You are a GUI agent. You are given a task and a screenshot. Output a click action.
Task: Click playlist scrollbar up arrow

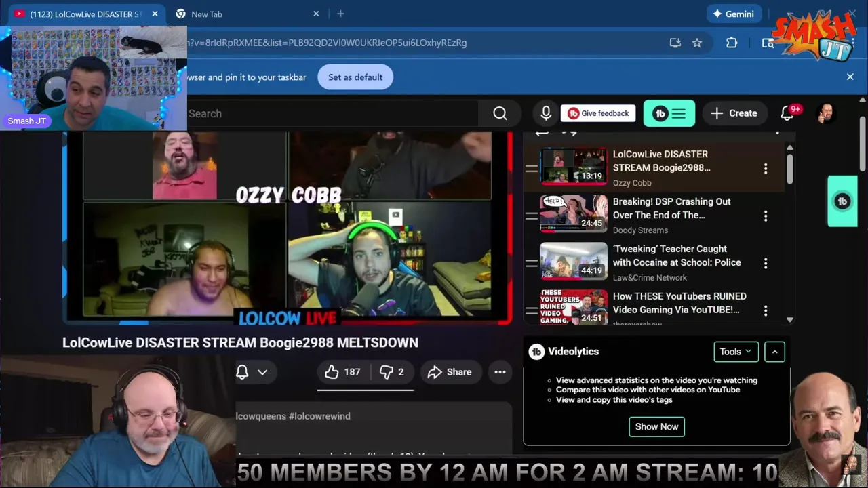coord(789,147)
